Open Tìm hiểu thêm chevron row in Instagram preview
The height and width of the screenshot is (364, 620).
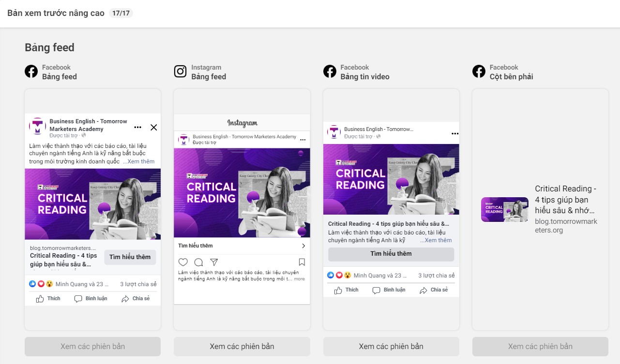coord(242,246)
